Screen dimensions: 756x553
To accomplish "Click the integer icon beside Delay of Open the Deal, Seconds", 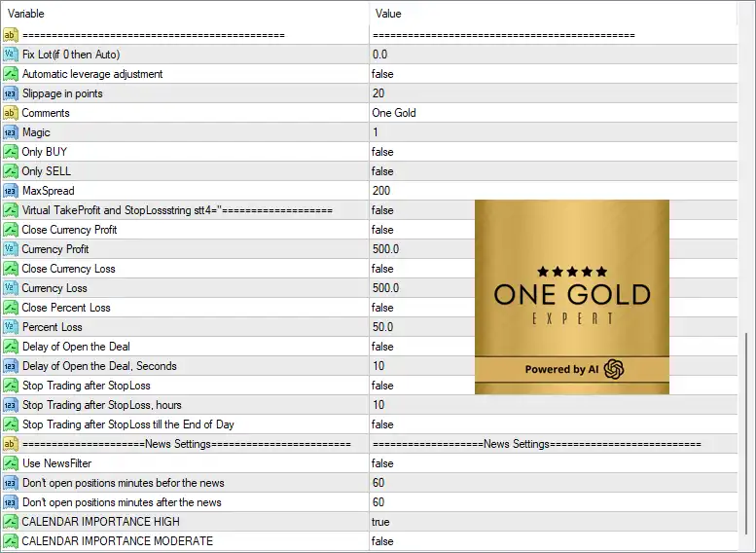I will 10,366.
